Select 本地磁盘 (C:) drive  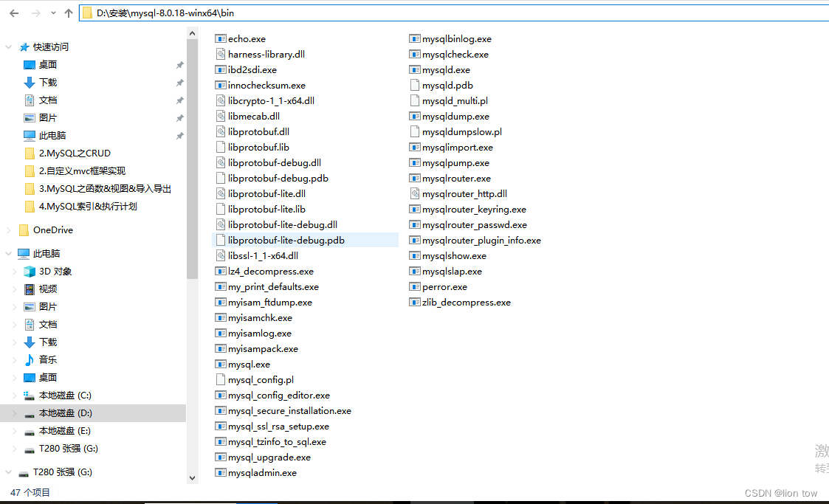pos(64,396)
